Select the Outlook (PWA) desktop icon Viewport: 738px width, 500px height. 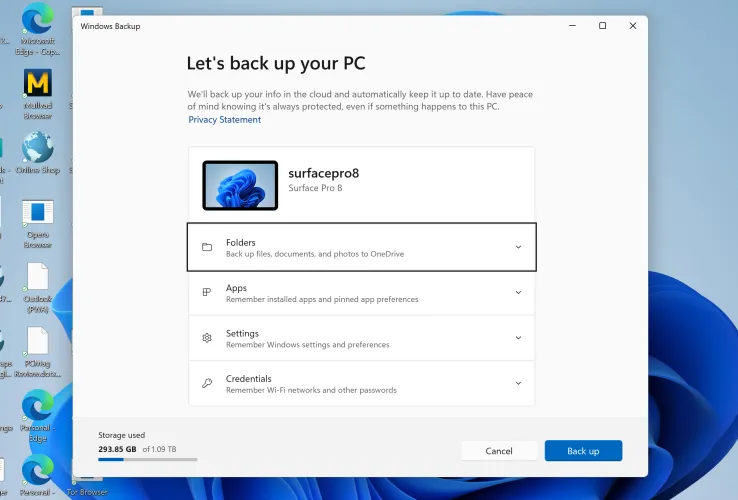pyautogui.click(x=38, y=278)
